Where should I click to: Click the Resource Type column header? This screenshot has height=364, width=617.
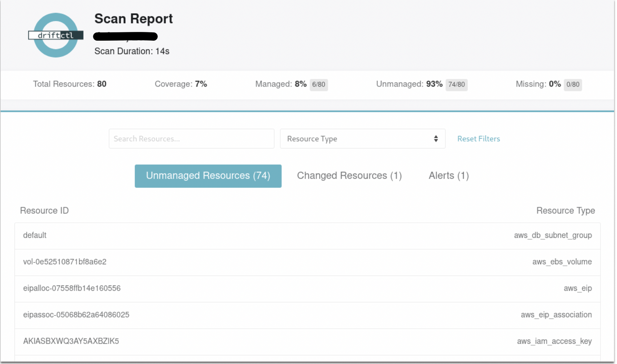565,211
